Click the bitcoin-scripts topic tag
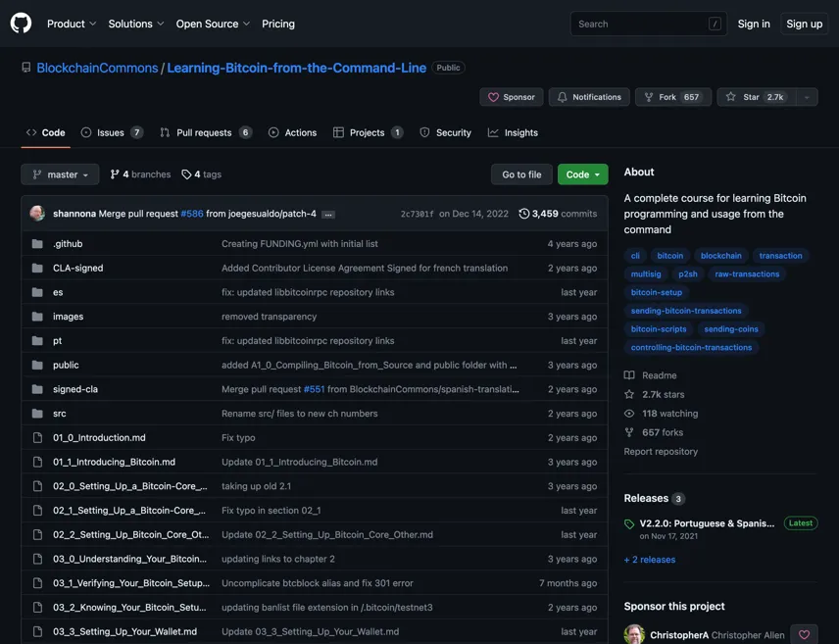Image resolution: width=839 pixels, height=644 pixels. click(x=659, y=329)
